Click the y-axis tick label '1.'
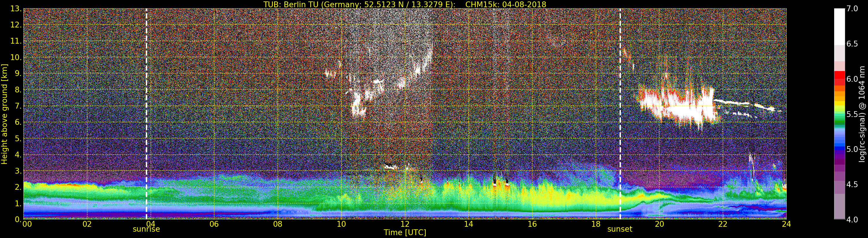The width and height of the screenshot is (868, 238). tap(18, 203)
